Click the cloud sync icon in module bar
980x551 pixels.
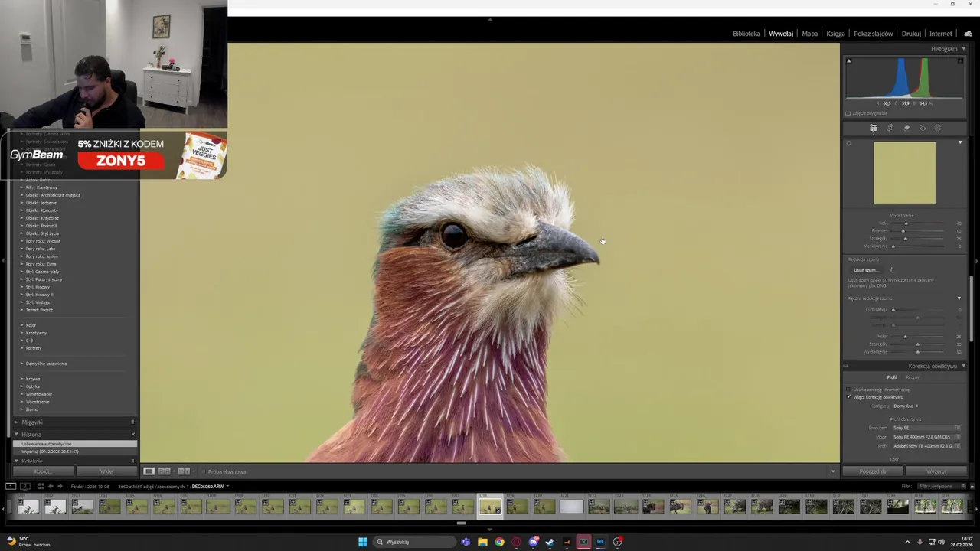click(968, 34)
